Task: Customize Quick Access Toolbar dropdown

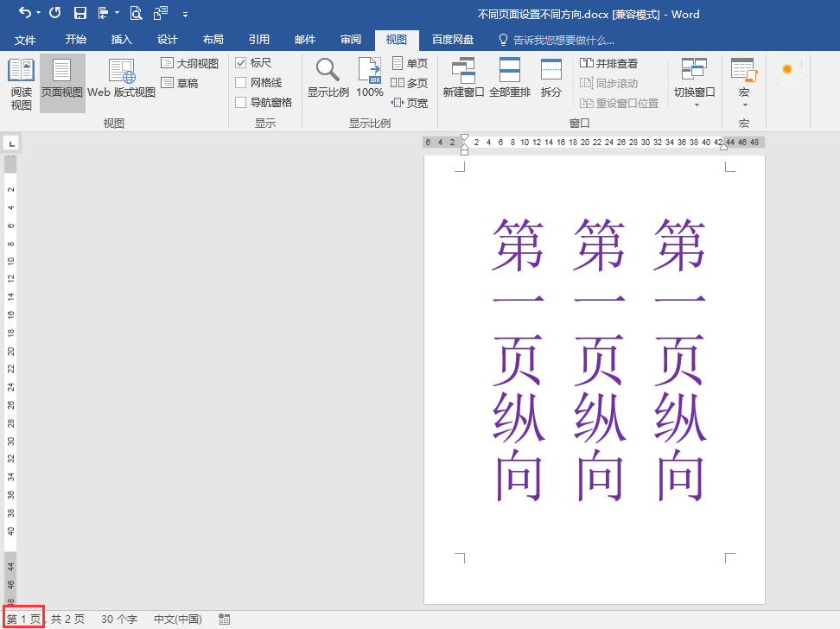Action: click(185, 15)
